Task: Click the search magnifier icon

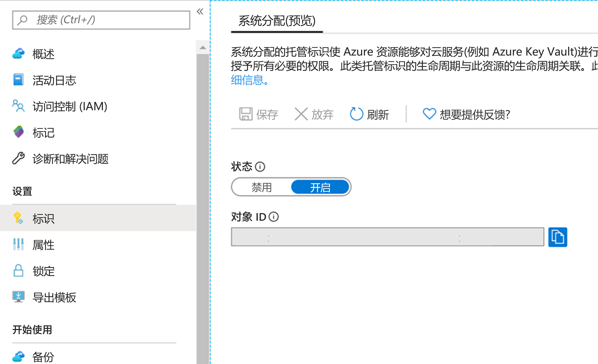Action: 22,20
